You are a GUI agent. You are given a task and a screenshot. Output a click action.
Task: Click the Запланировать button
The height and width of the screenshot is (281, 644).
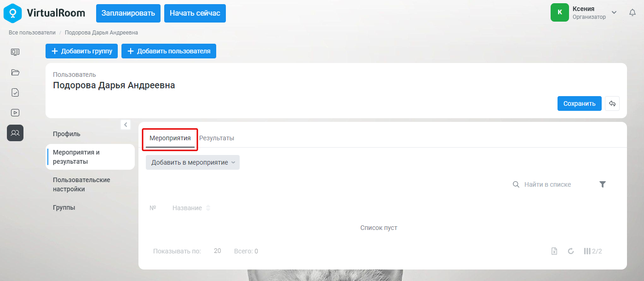(128, 13)
